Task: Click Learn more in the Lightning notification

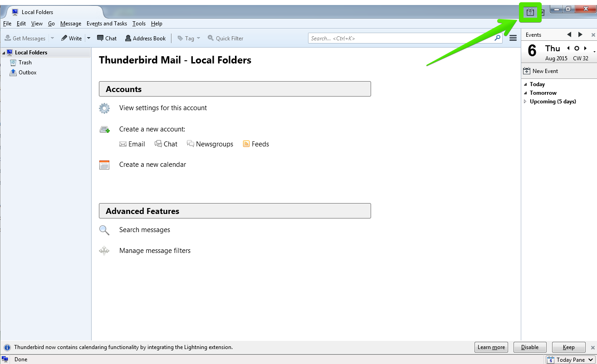Action: tap(491, 347)
